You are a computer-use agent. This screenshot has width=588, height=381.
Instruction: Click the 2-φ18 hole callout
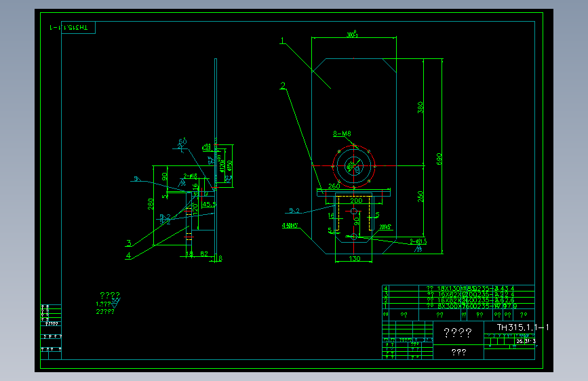pos(190,176)
